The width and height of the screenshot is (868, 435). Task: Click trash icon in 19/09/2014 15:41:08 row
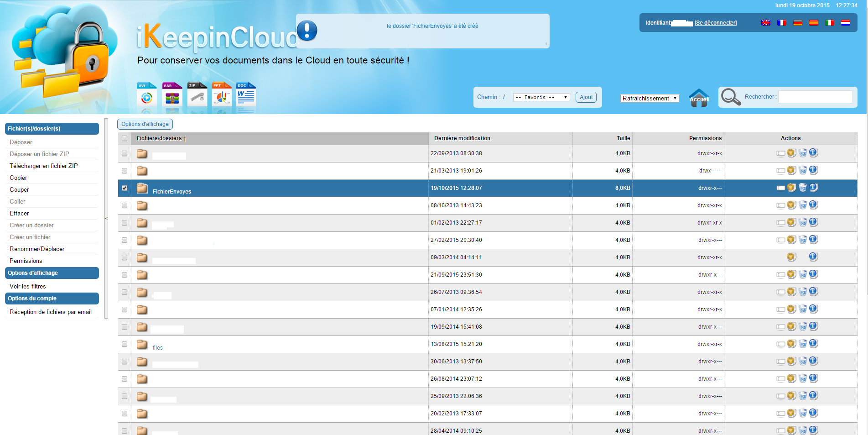click(803, 326)
